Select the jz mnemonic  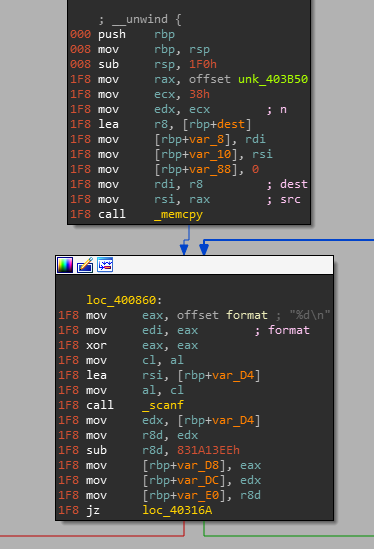(x=93, y=510)
